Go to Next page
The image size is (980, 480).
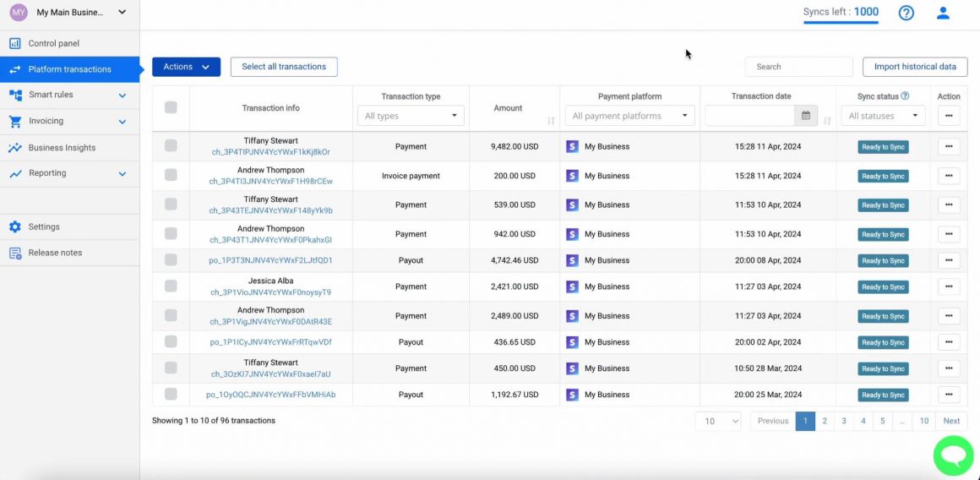point(951,421)
